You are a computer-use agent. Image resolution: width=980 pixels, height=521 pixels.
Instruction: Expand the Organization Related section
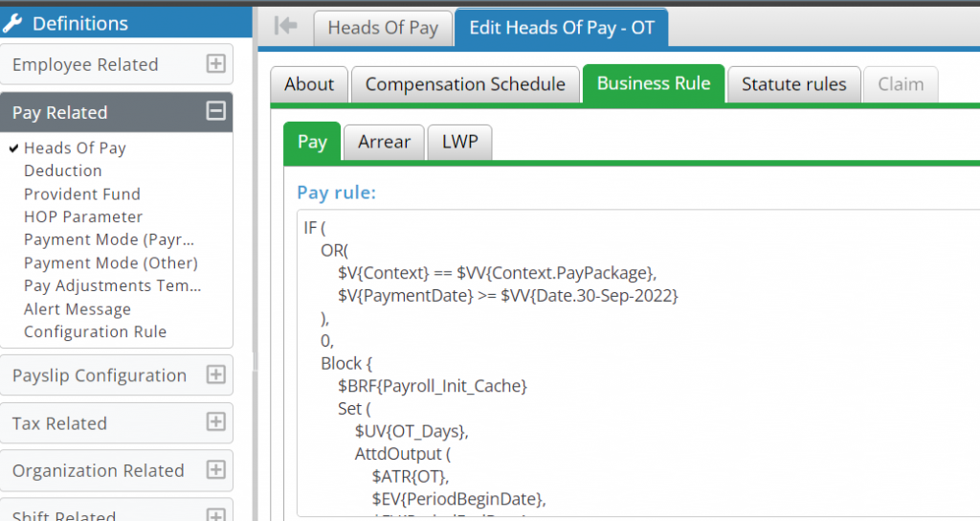(x=215, y=469)
